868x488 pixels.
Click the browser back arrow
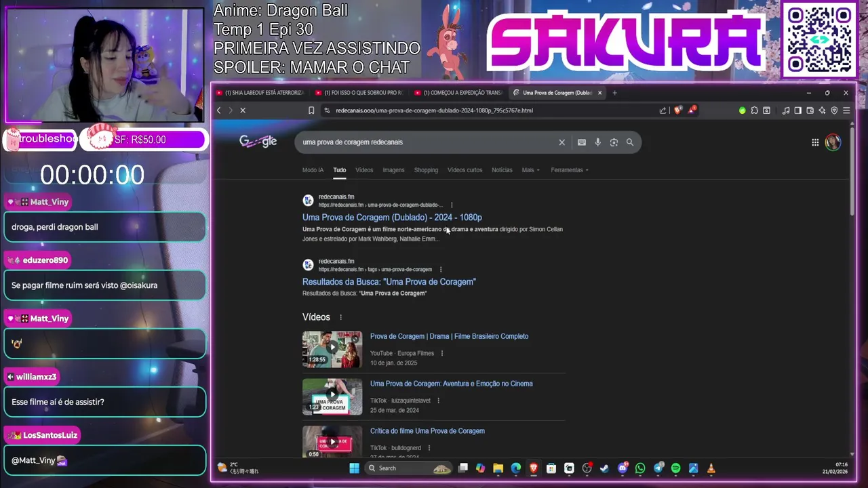pyautogui.click(x=218, y=110)
